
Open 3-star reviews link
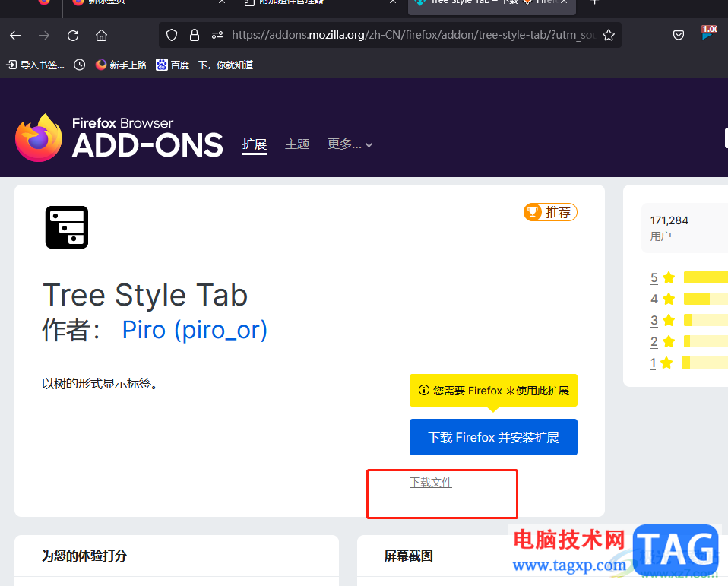click(x=654, y=321)
